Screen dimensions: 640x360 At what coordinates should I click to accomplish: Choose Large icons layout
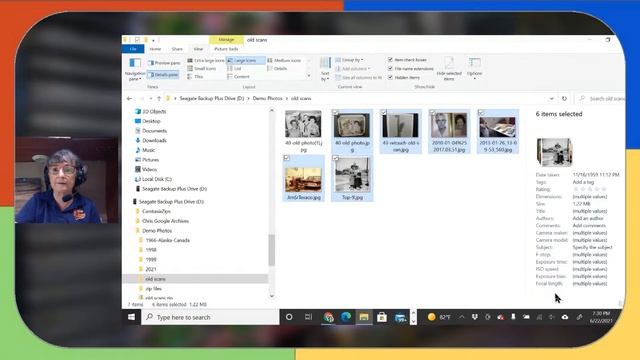pyautogui.click(x=245, y=60)
